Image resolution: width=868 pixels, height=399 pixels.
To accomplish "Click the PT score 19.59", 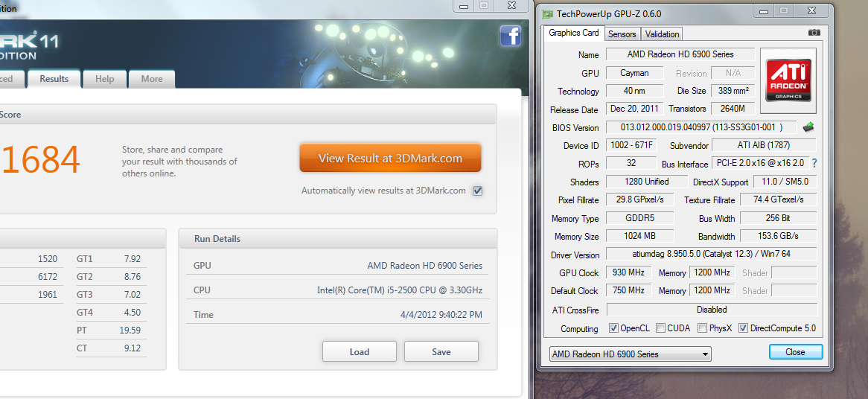I will [130, 331].
